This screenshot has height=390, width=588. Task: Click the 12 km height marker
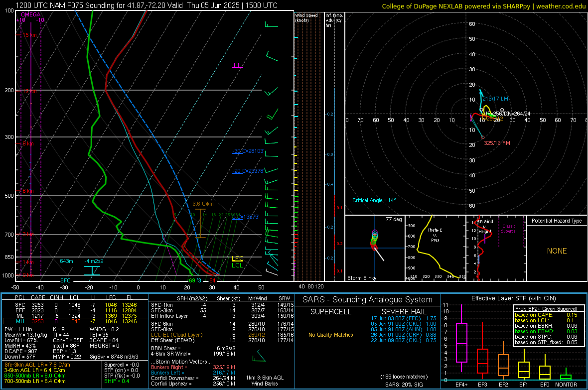coord(29,91)
